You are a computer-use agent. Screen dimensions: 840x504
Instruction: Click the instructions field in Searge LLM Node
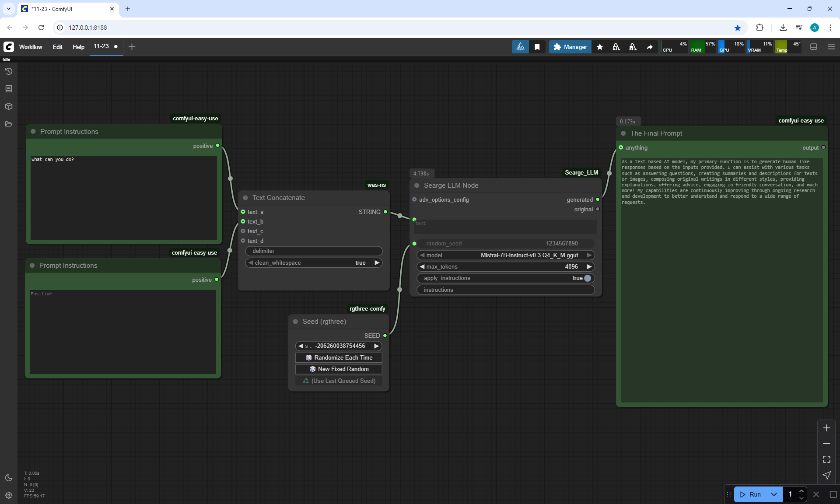[x=506, y=290]
